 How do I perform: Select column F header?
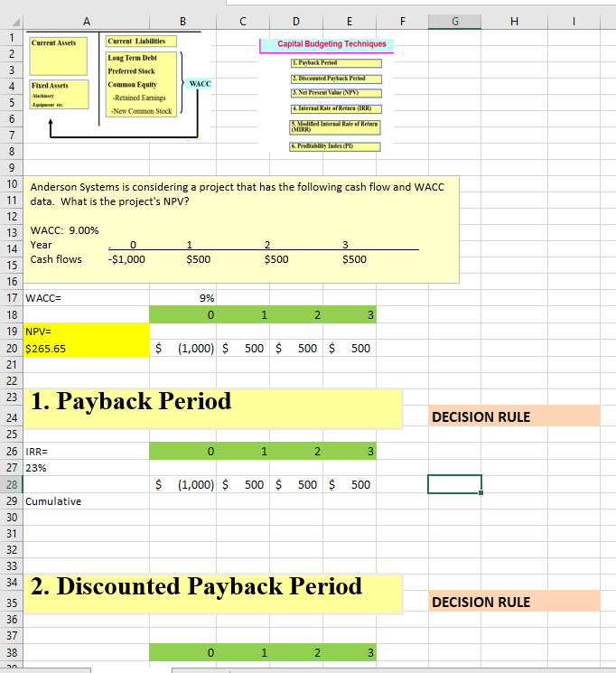tap(402, 22)
